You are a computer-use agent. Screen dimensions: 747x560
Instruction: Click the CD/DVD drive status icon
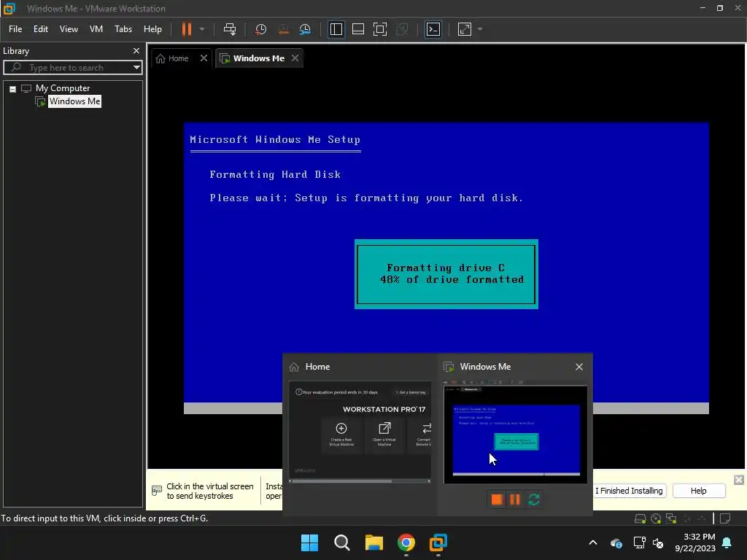pyautogui.click(x=656, y=518)
